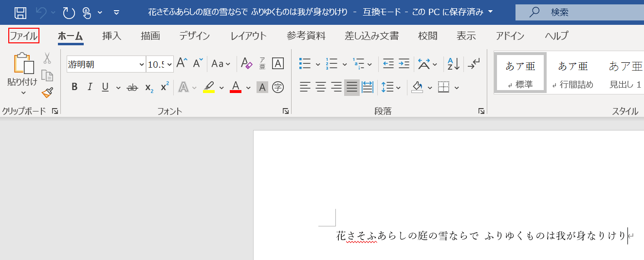Click the Strikethrough icon
The image size is (644, 260).
pyautogui.click(x=132, y=88)
